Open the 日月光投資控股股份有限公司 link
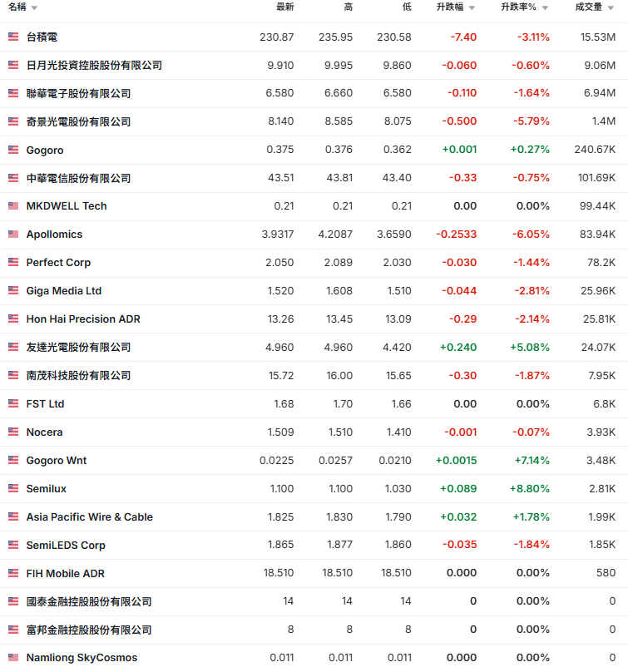Image resolution: width=628 pixels, height=672 pixels. coord(94,65)
